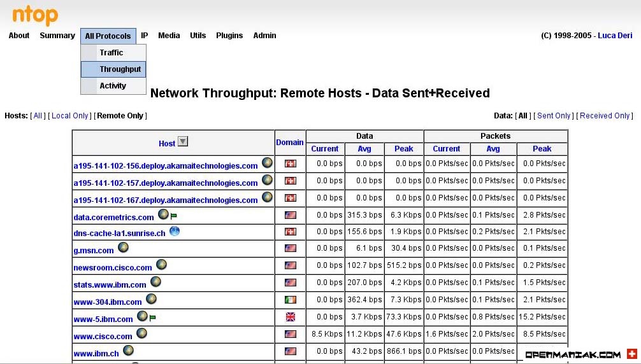Open Luca Deri author link
The height and width of the screenshot is (364, 641).
click(615, 36)
